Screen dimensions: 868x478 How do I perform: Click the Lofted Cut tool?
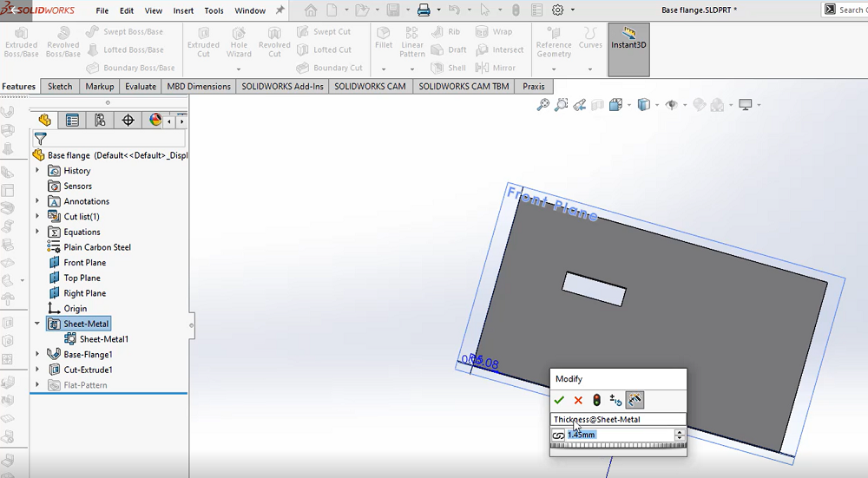click(325, 49)
